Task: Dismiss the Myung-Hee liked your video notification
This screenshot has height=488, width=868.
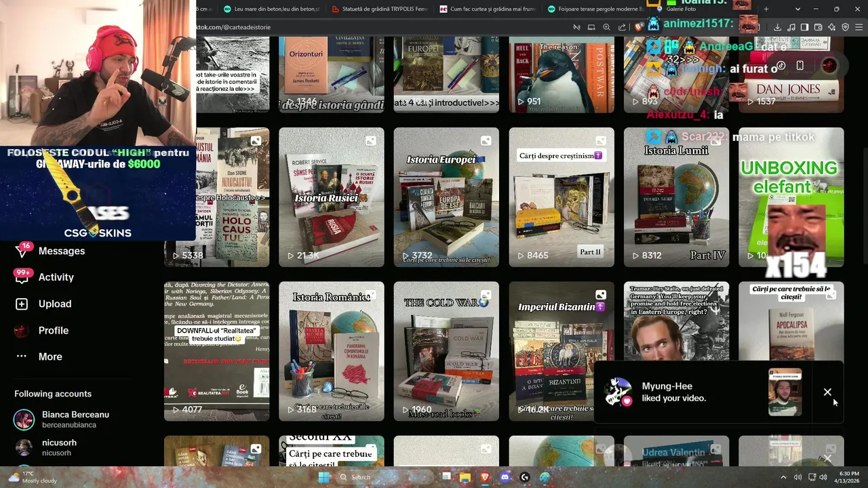Action: (827, 392)
